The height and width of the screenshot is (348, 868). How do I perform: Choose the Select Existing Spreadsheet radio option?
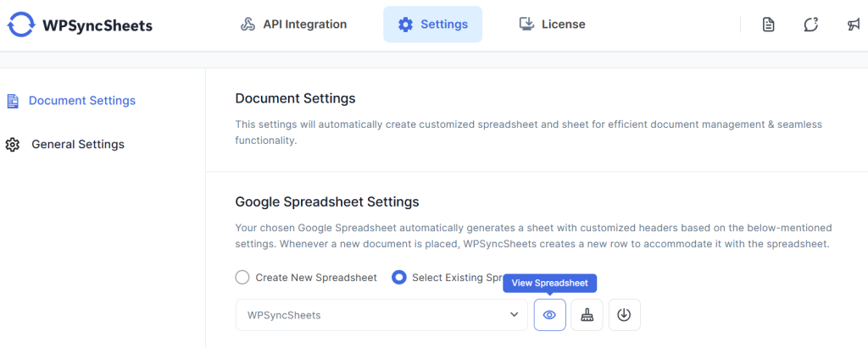point(398,277)
